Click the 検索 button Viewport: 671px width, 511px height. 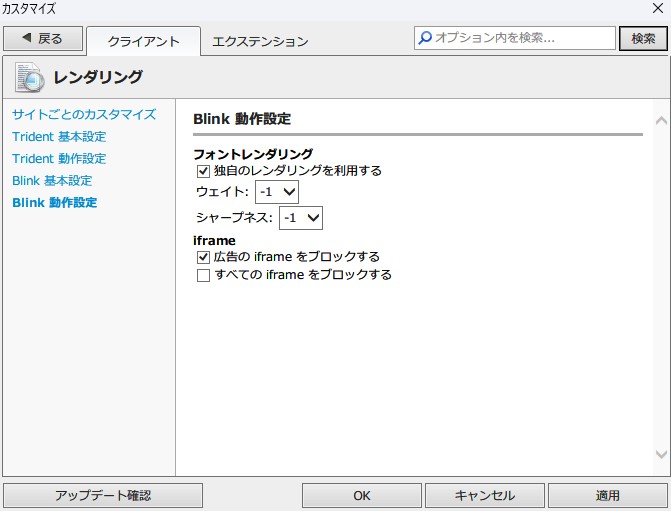coord(643,39)
